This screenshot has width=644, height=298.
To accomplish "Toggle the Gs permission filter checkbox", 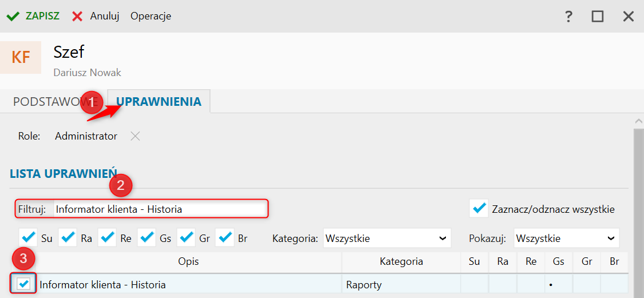I will (x=147, y=237).
